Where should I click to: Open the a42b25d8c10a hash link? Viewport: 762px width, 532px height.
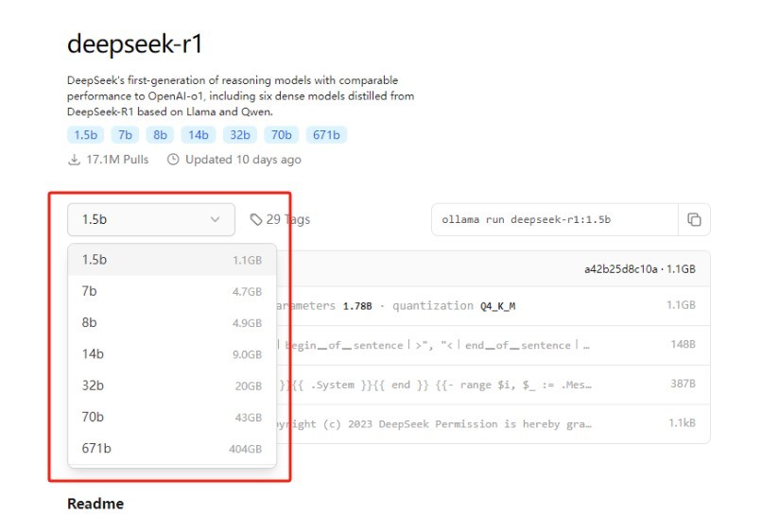click(x=620, y=269)
